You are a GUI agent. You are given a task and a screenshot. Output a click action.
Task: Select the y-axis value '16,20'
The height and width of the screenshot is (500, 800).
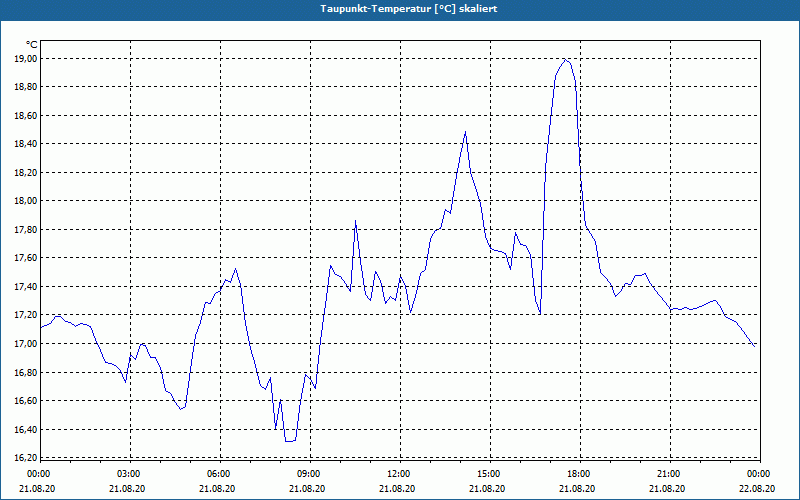click(x=25, y=457)
